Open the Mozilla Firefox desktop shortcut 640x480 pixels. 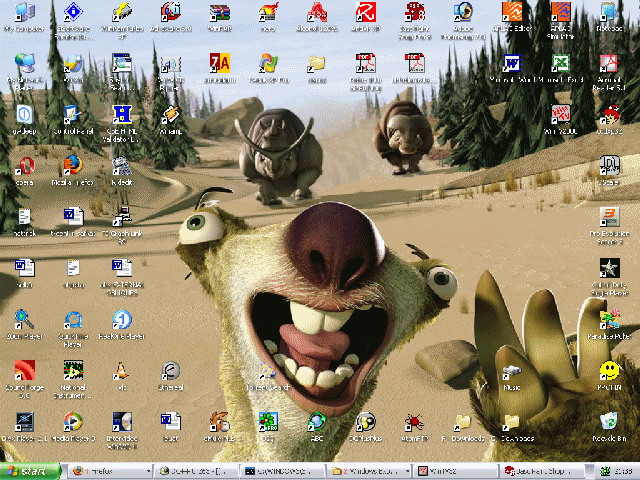pyautogui.click(x=72, y=165)
